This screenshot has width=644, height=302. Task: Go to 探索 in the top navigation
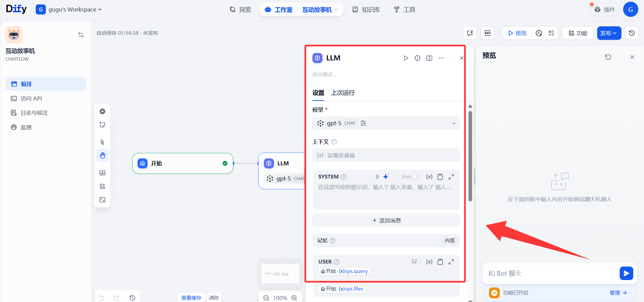(x=240, y=10)
